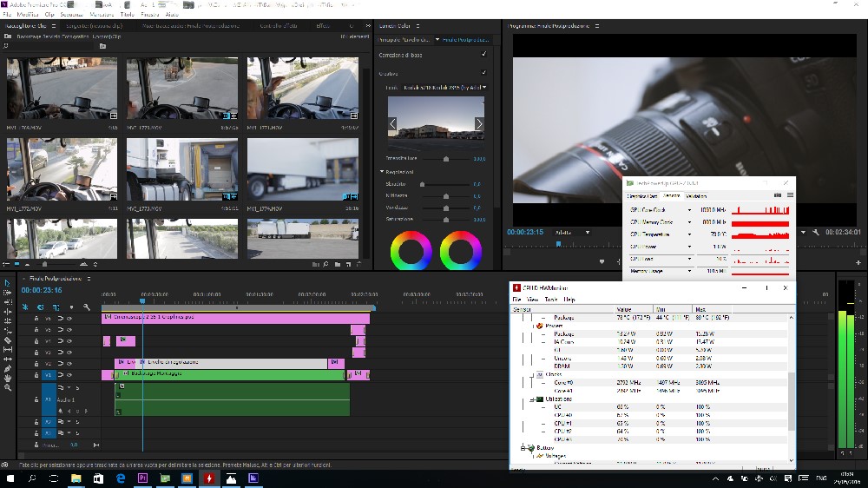This screenshot has height=488, width=868.
Task: Toggle V1 track output eye
Action: click(x=69, y=375)
